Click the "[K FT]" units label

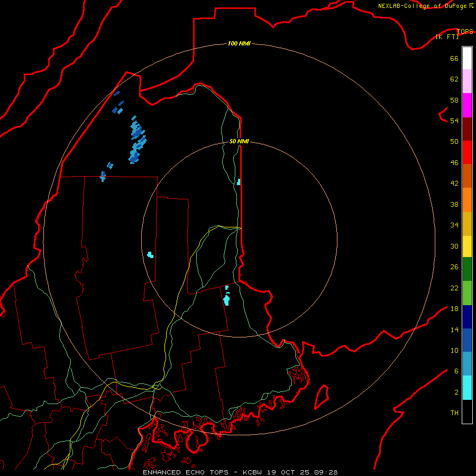pos(447,36)
